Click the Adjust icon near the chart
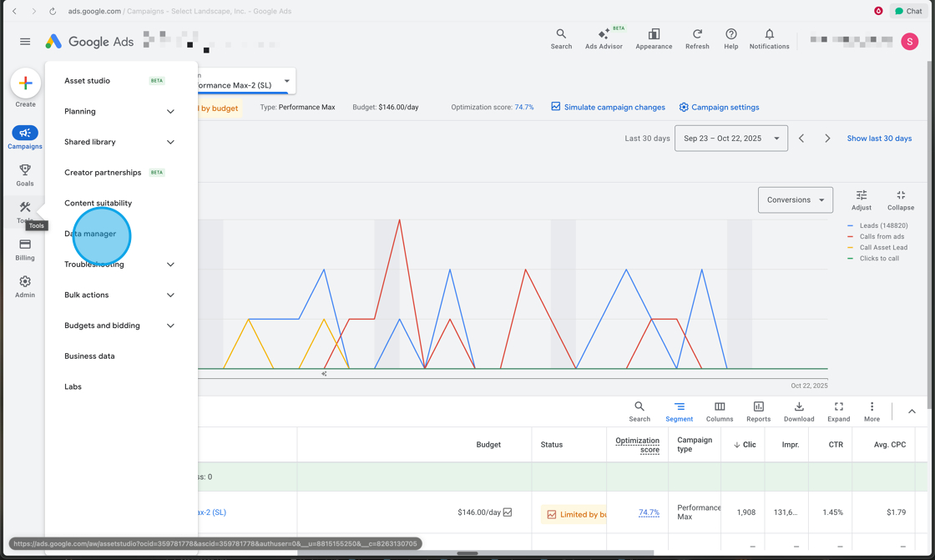The width and height of the screenshot is (935, 560). pos(861,198)
